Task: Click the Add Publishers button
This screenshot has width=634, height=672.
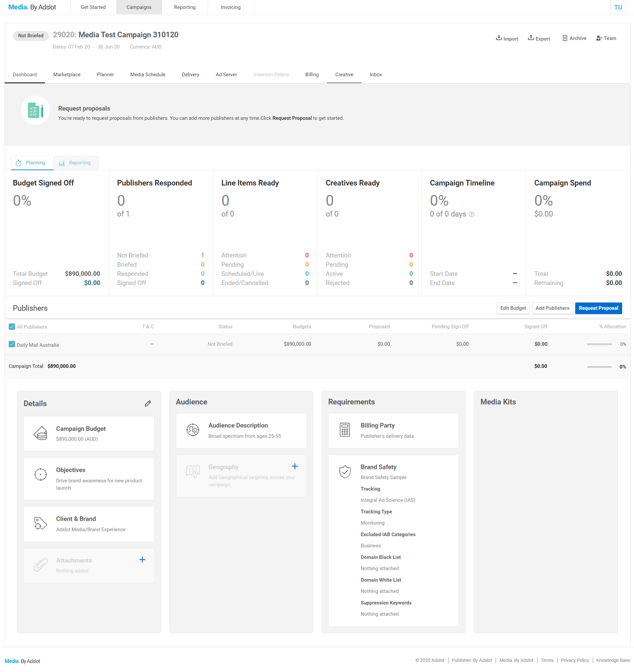Action: tap(552, 308)
